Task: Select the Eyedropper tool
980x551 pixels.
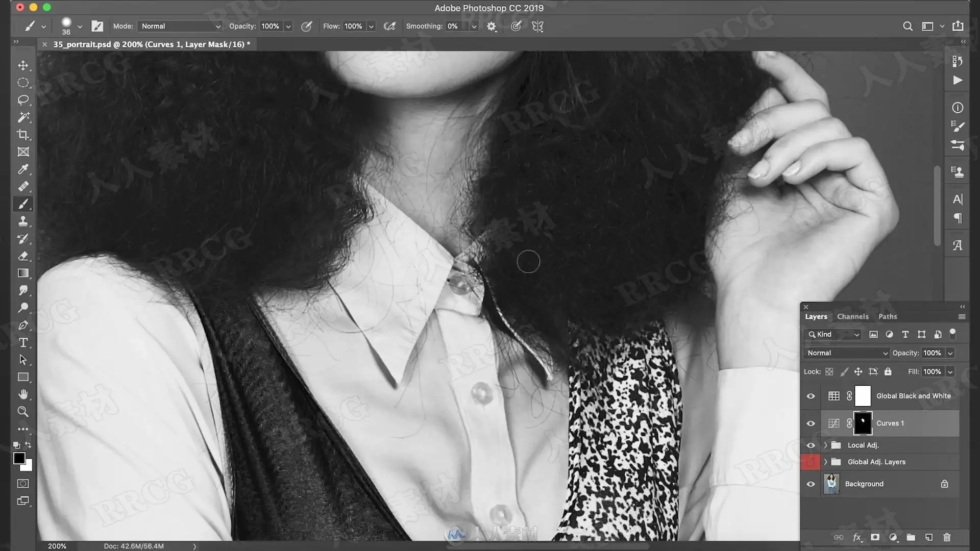Action: pos(23,169)
